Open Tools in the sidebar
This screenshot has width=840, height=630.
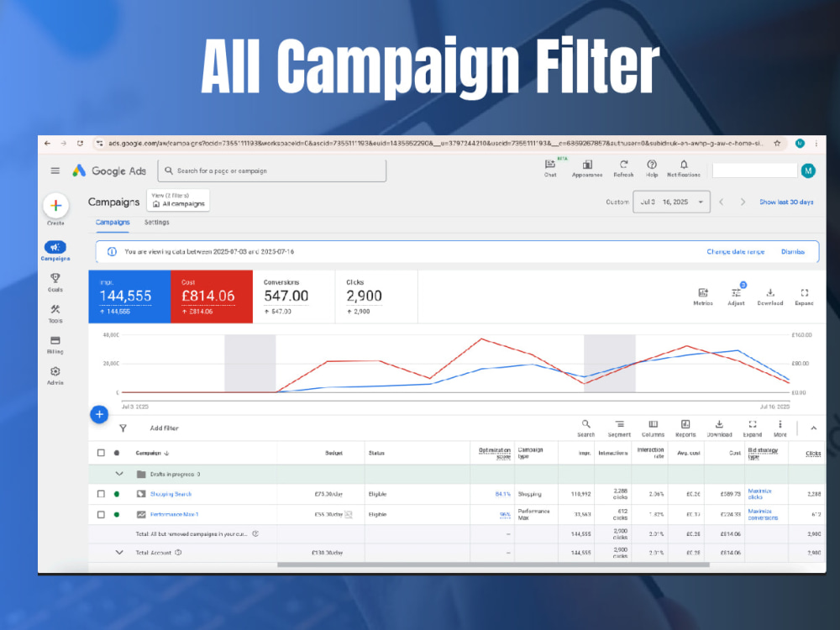tap(55, 313)
